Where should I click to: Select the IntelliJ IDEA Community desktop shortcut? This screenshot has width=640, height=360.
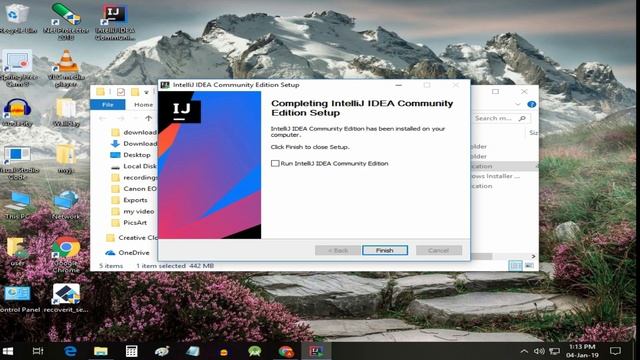tap(115, 22)
